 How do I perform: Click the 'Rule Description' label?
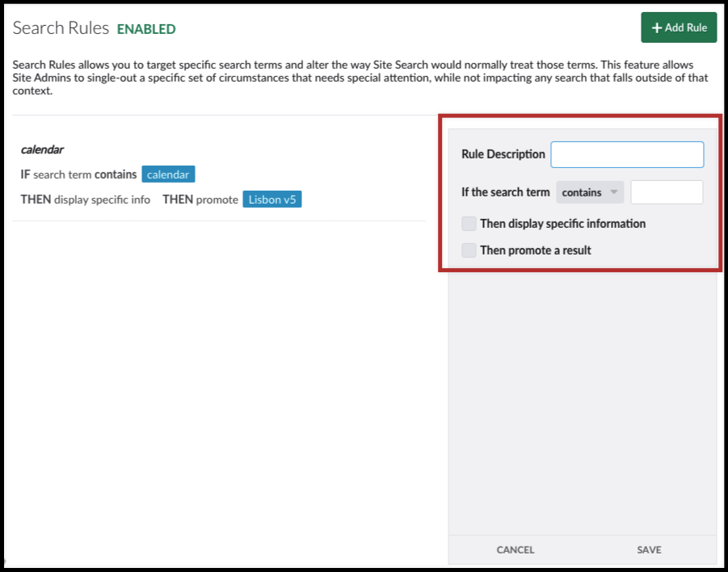tap(503, 154)
